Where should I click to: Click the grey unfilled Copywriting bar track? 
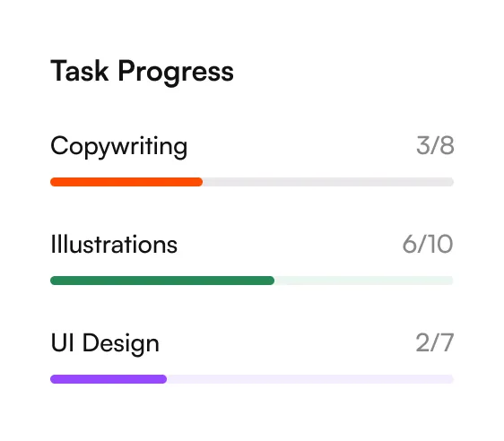pyautogui.click(x=328, y=182)
